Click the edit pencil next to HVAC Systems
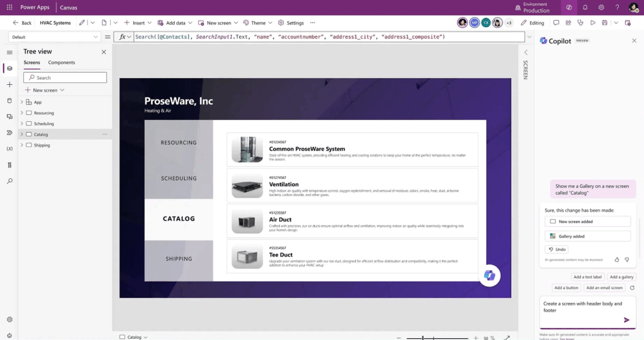This screenshot has height=340, width=644. tap(82, 23)
